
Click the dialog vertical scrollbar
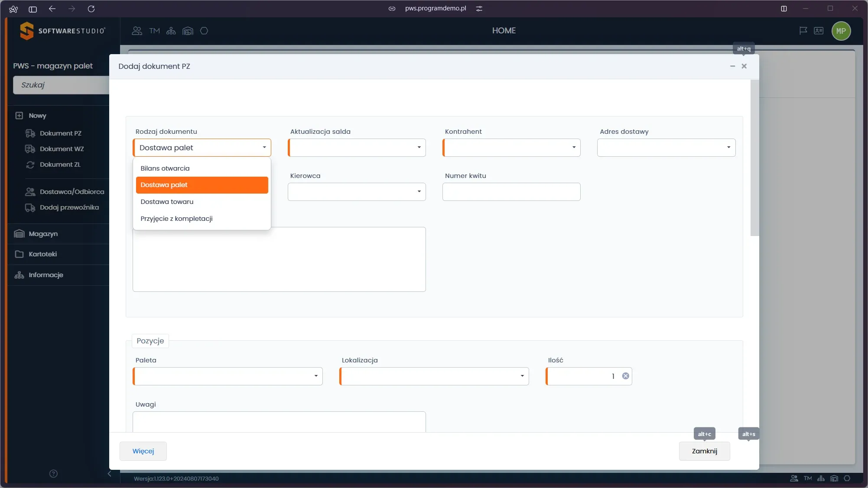point(754,158)
